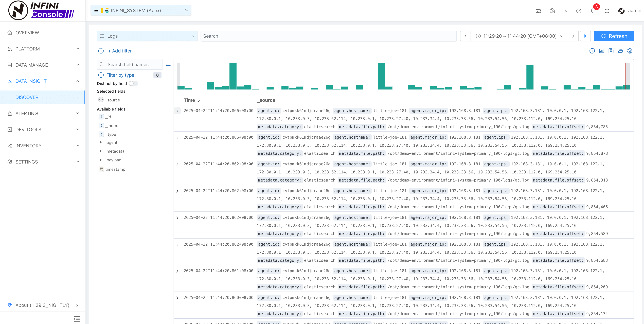Click Filter by type toggle

120,75
